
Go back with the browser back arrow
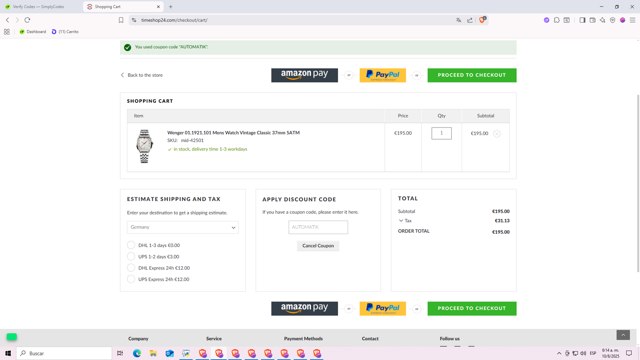pyautogui.click(x=7, y=20)
